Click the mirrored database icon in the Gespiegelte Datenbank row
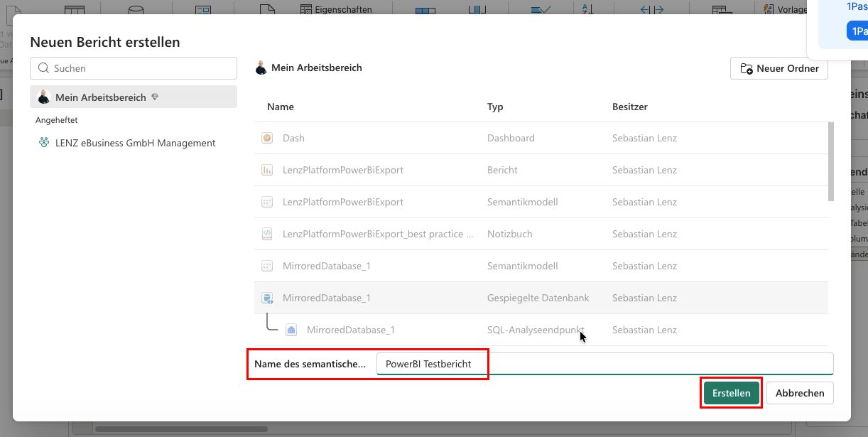 (x=267, y=298)
